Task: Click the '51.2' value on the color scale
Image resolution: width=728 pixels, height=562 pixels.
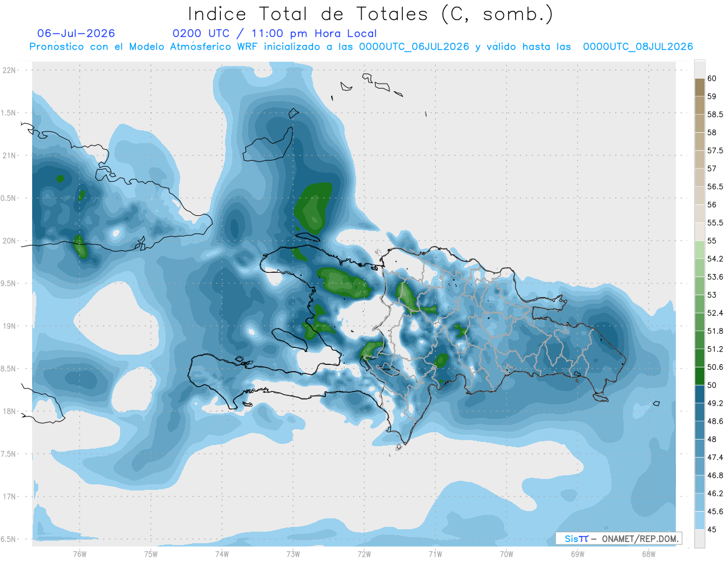Action: coord(715,349)
